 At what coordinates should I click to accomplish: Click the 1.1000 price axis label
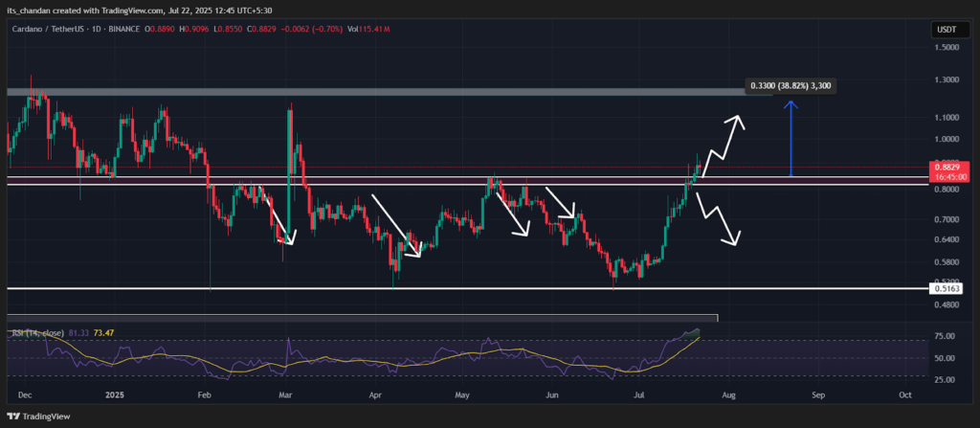click(x=945, y=118)
